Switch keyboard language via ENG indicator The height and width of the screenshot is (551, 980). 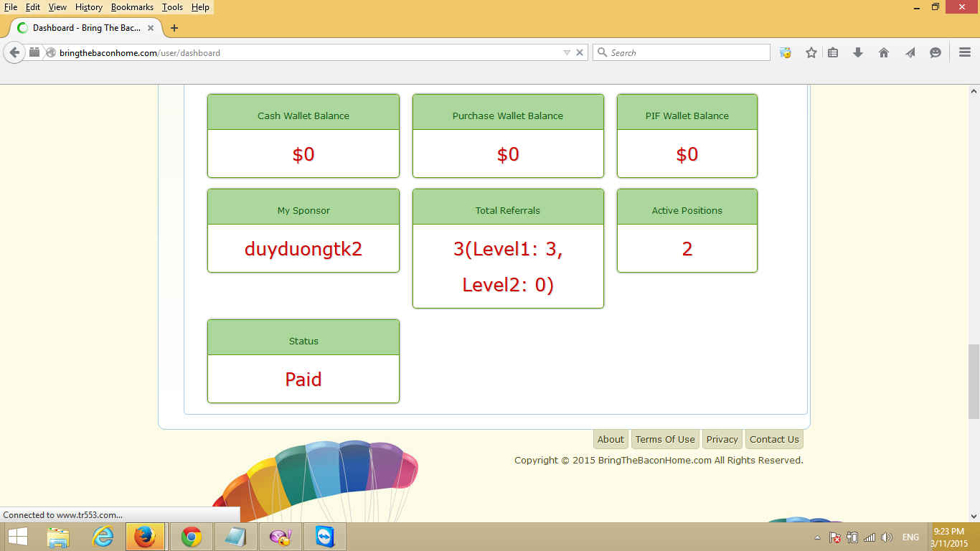tap(910, 536)
